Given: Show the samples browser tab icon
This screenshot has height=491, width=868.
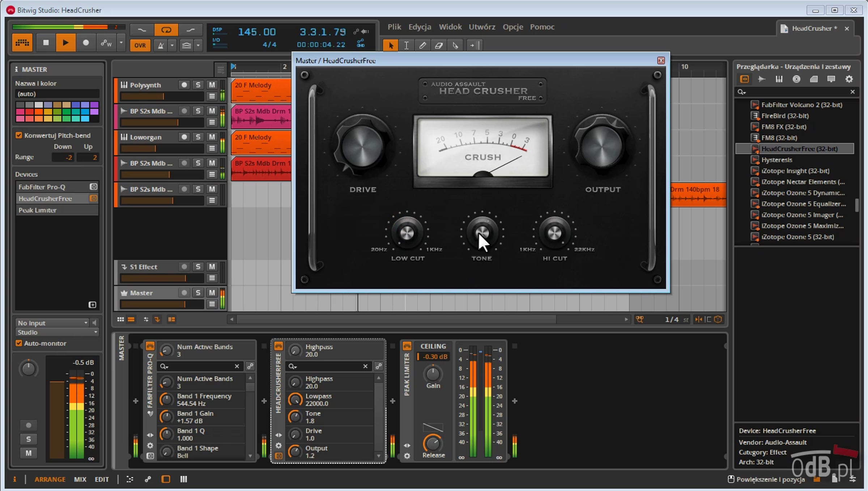Looking at the screenshot, I should [x=761, y=79].
